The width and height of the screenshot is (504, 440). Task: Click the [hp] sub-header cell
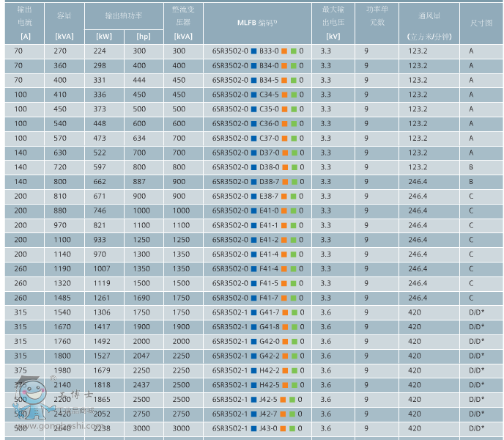coord(144,37)
